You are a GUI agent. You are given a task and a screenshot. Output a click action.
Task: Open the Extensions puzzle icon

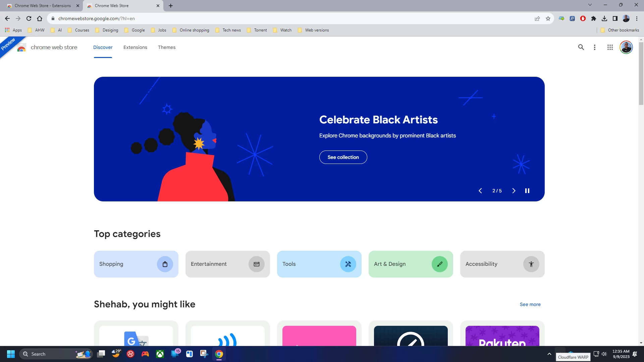click(594, 18)
